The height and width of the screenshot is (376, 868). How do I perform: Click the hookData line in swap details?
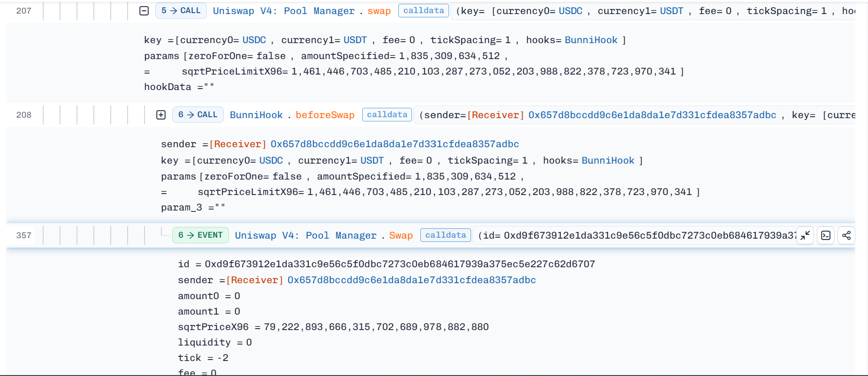[x=179, y=87]
